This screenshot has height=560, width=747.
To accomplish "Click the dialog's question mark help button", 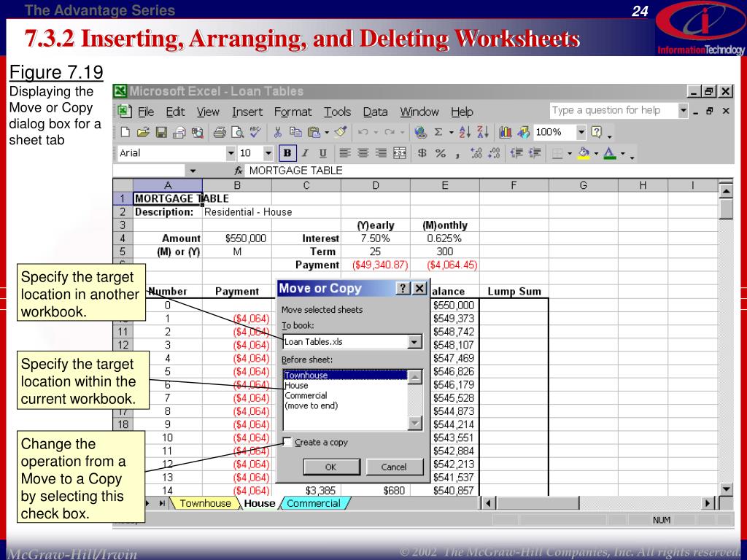I will [403, 288].
